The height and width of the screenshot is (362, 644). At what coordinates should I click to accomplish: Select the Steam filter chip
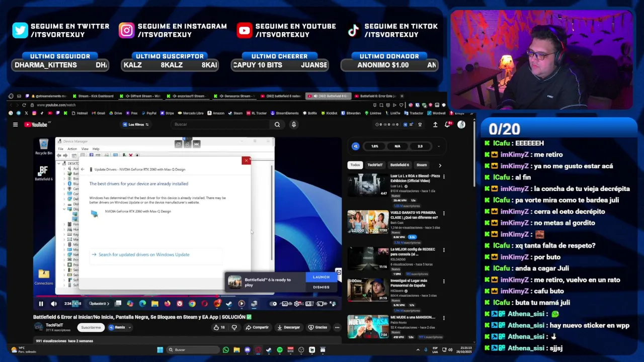click(x=422, y=165)
